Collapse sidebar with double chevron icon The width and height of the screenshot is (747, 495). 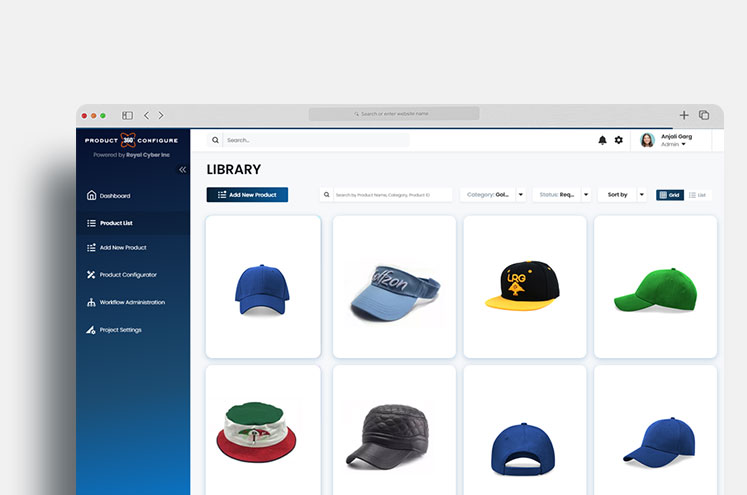tap(183, 170)
